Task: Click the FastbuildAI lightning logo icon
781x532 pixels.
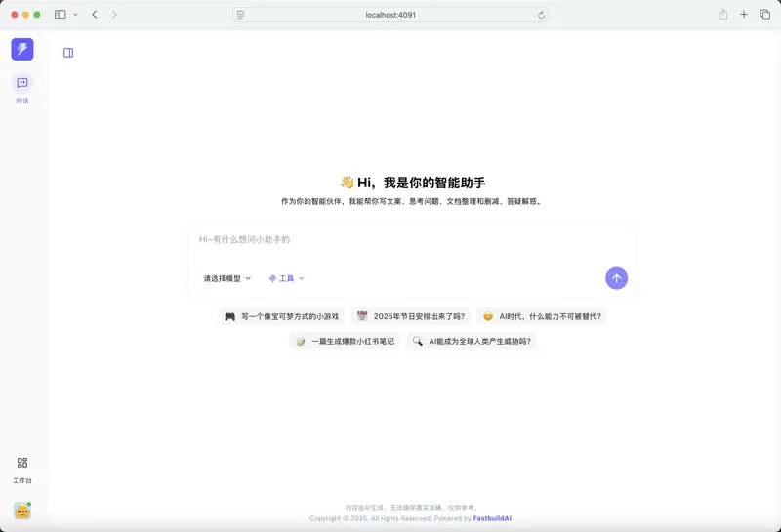Action: point(22,49)
